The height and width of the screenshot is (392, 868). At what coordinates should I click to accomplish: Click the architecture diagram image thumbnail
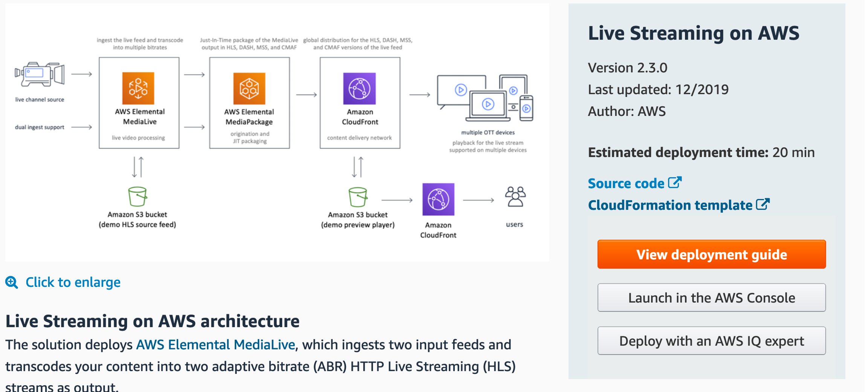(277, 132)
